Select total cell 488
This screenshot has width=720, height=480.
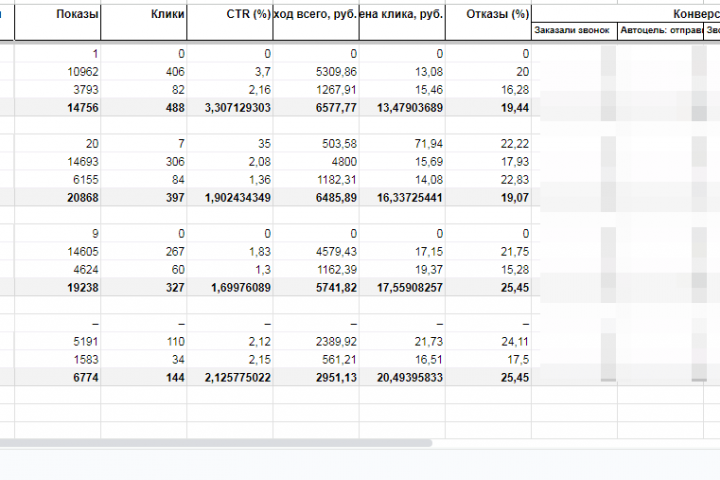tap(144, 107)
